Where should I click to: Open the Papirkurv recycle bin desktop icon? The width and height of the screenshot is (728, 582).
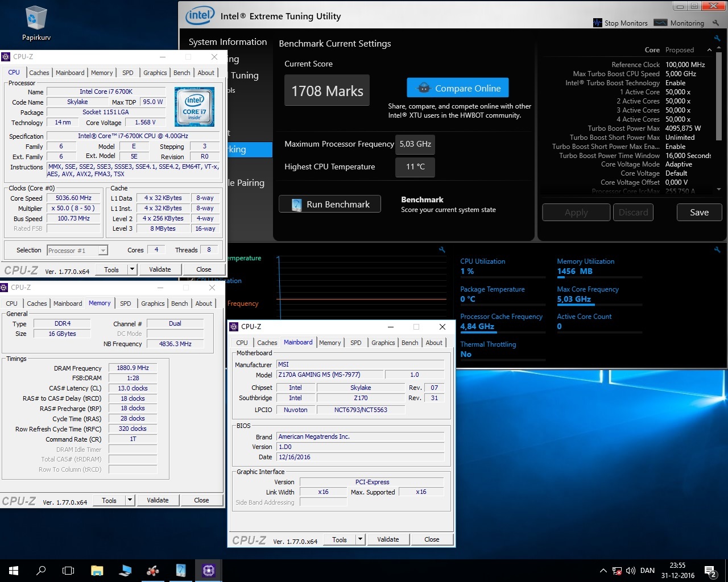click(36, 23)
